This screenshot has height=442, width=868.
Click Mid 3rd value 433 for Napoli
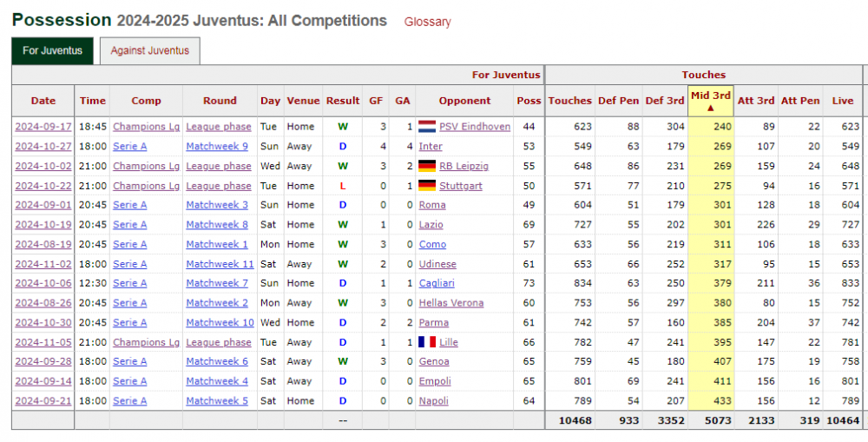722,400
